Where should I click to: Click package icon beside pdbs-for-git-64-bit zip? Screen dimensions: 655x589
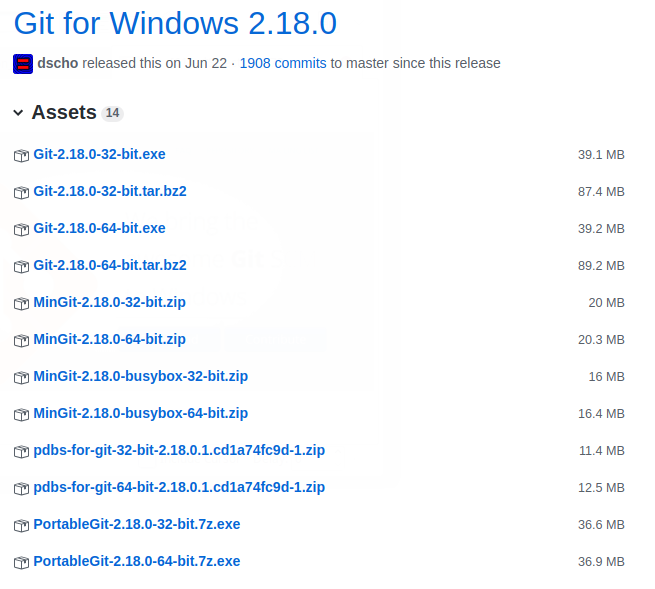[x=21, y=488]
